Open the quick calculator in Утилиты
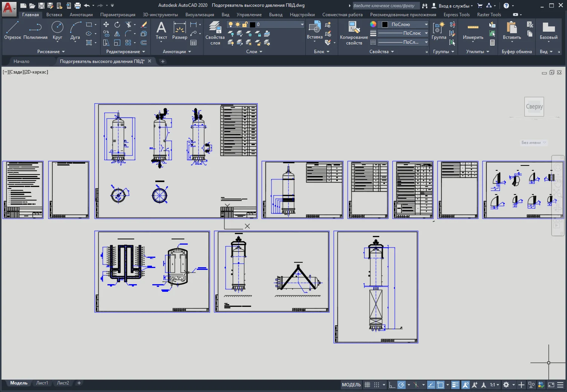 click(x=492, y=43)
